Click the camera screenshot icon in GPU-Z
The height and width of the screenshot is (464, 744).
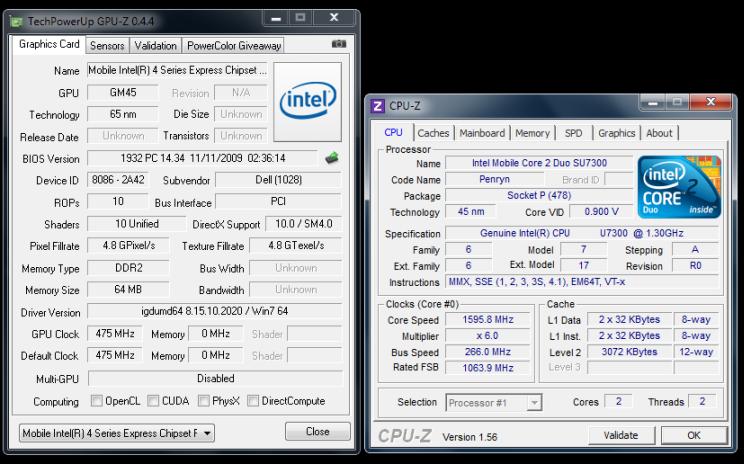pos(338,45)
